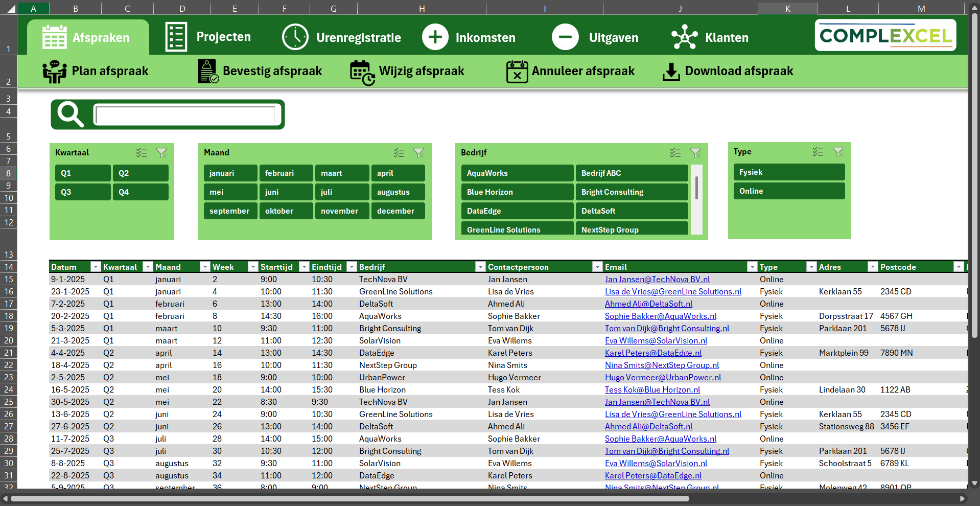This screenshot has width=980, height=506.
Task: Open the Type column filter dropdown
Action: (811, 266)
